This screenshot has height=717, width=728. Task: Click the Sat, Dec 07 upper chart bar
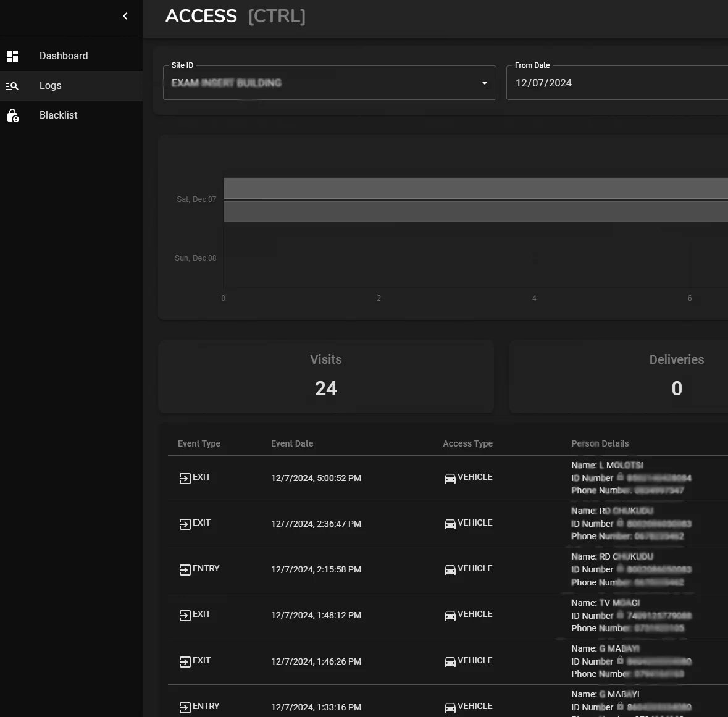point(475,188)
